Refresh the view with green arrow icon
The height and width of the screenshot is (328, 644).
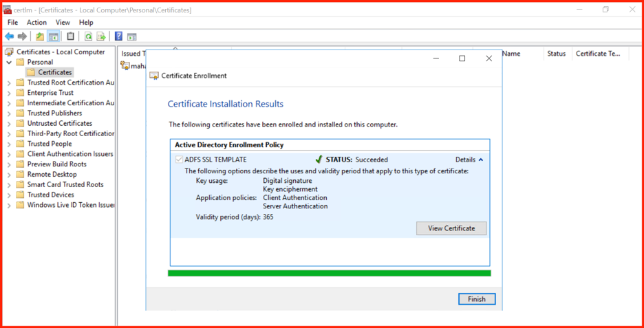pos(88,36)
